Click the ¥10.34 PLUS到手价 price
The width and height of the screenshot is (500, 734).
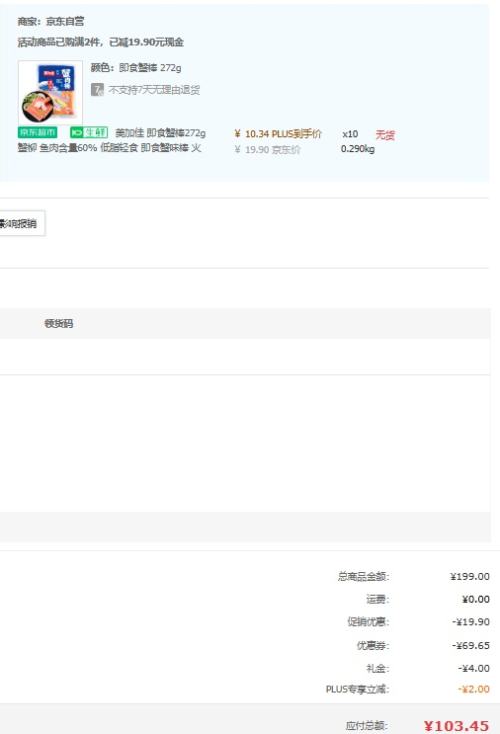(278, 134)
